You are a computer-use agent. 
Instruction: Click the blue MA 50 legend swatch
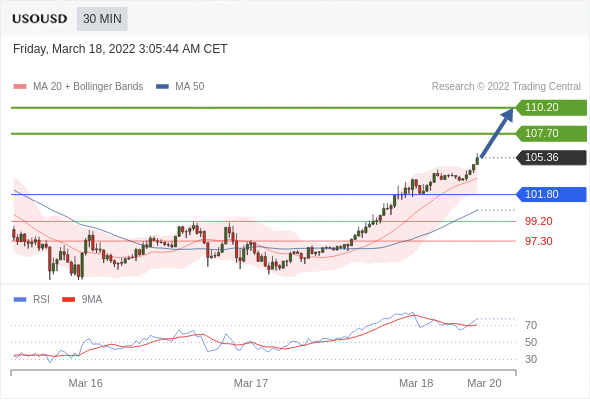(162, 87)
